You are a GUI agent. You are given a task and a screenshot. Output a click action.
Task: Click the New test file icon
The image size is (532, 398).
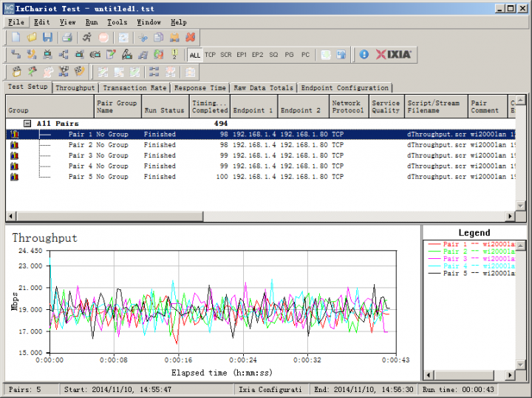[x=16, y=37]
